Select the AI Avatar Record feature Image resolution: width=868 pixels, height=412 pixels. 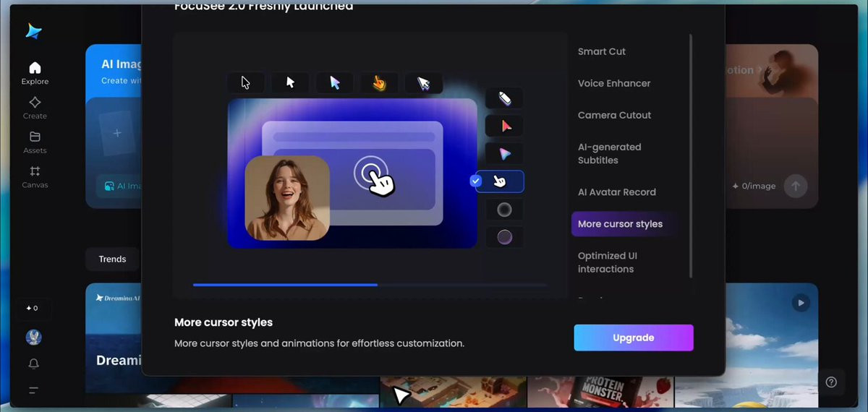click(x=617, y=192)
